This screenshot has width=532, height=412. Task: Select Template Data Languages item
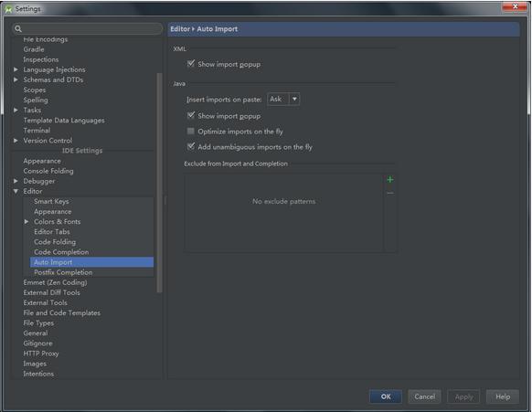coord(64,121)
